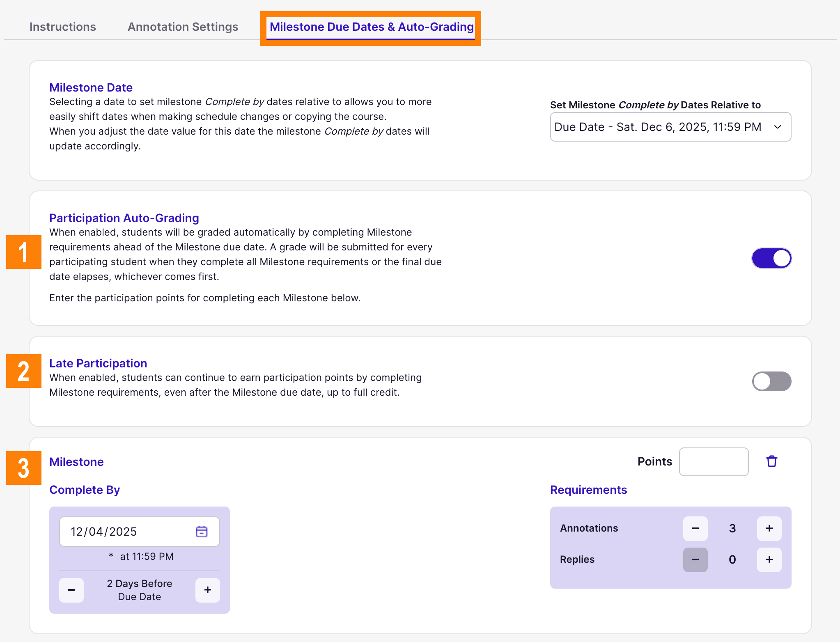Decrease days before due date with minus
840x642 pixels.
[71, 590]
